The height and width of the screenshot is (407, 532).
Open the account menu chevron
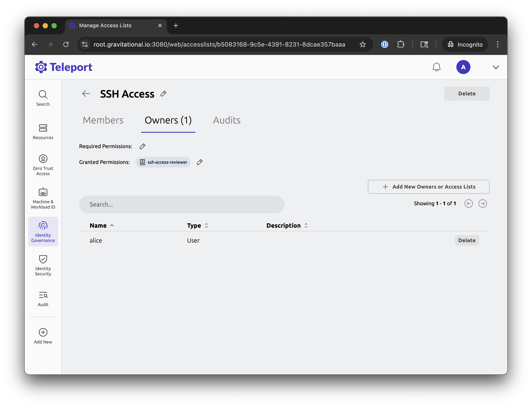point(496,67)
